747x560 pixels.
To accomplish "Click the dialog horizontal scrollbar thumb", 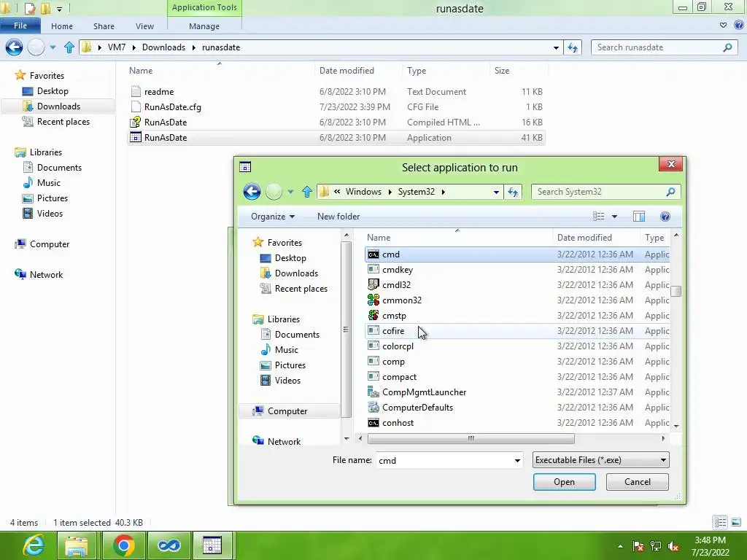I will coord(471,438).
